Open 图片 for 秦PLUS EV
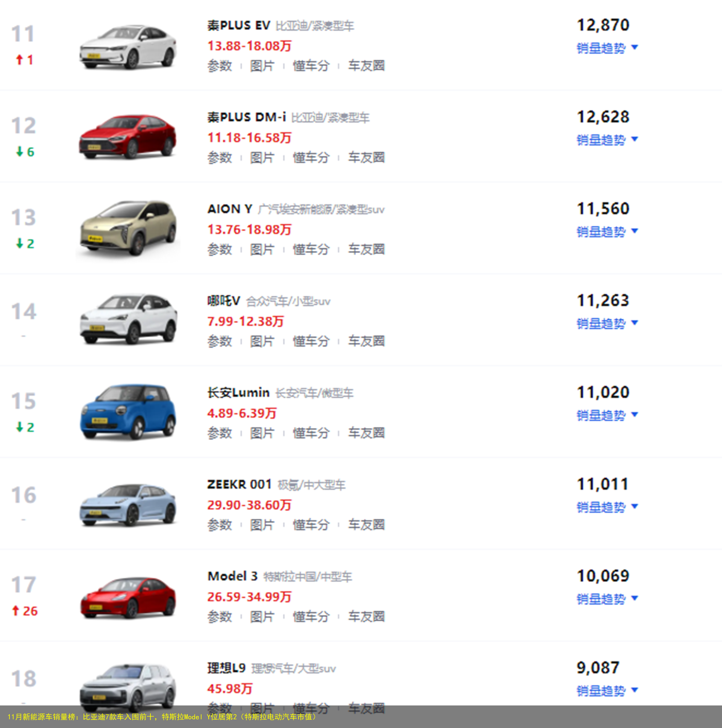Screen dimensions: 722x728 click(x=262, y=66)
